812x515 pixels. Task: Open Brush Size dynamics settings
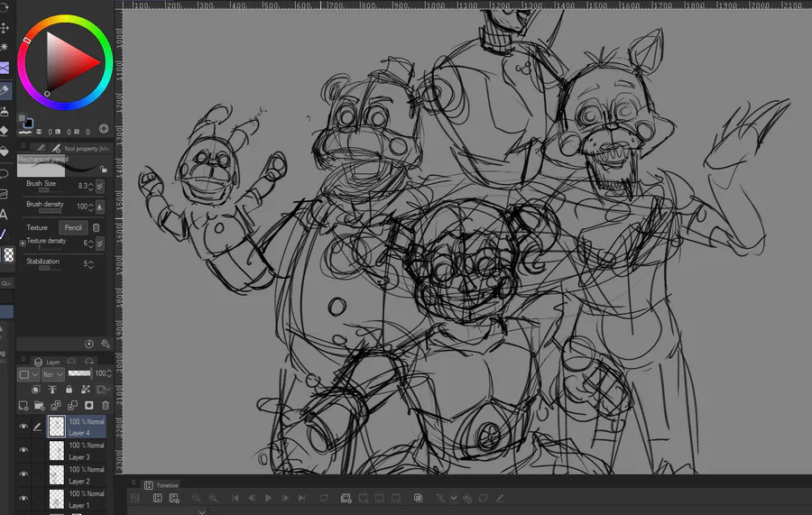point(100,186)
